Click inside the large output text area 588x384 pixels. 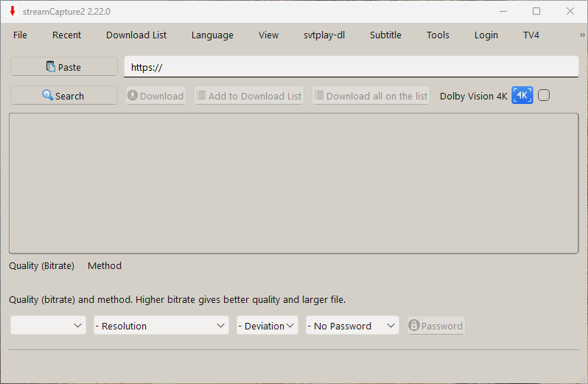(x=293, y=184)
